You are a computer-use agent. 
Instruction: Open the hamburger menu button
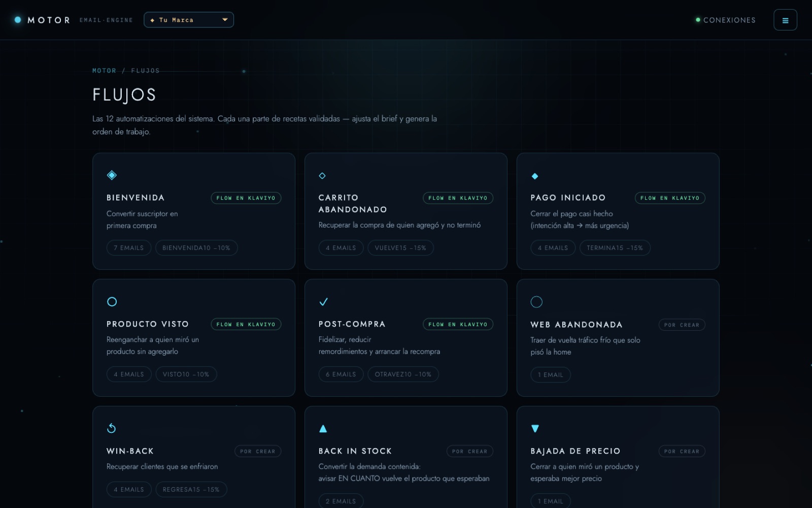(x=785, y=20)
